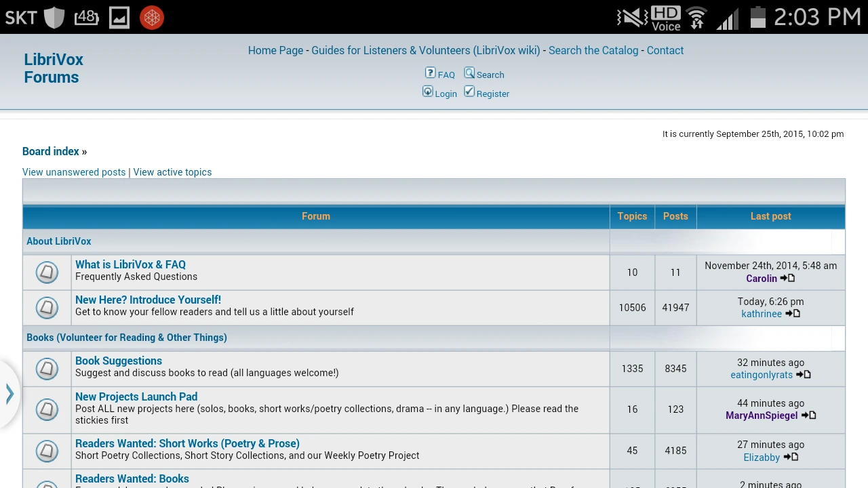
Task: Expand the side panel arrow handle
Action: (x=9, y=394)
